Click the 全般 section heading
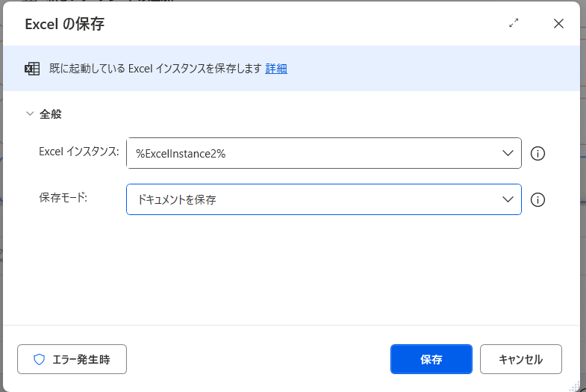The width and height of the screenshot is (586, 392). pos(51,114)
